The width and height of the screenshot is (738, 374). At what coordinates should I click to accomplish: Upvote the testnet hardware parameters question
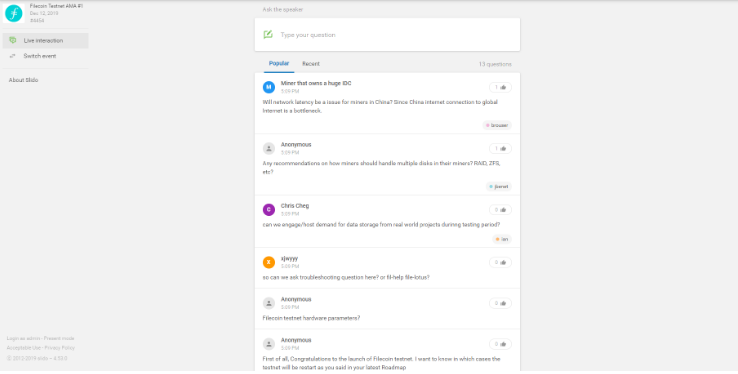[500, 303]
